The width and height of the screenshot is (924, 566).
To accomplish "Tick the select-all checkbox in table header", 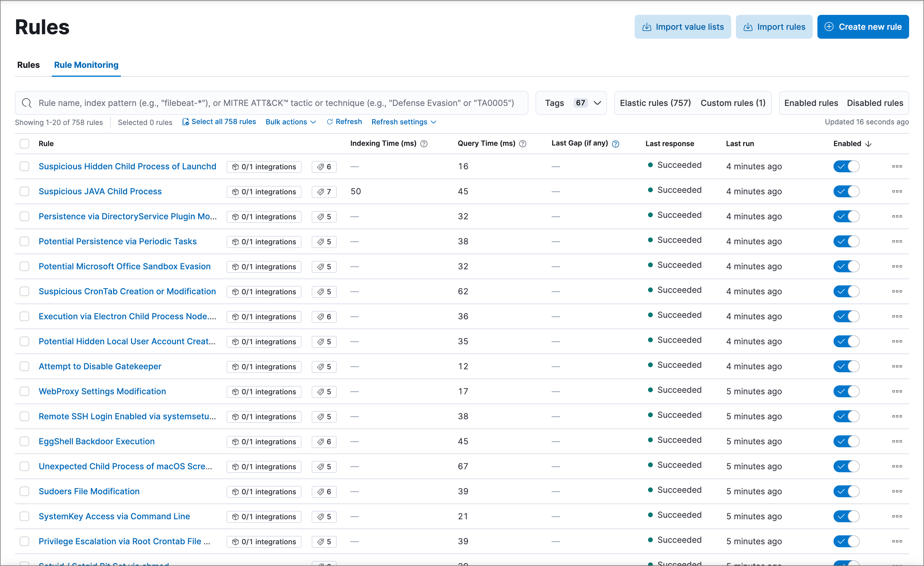I will click(x=24, y=144).
